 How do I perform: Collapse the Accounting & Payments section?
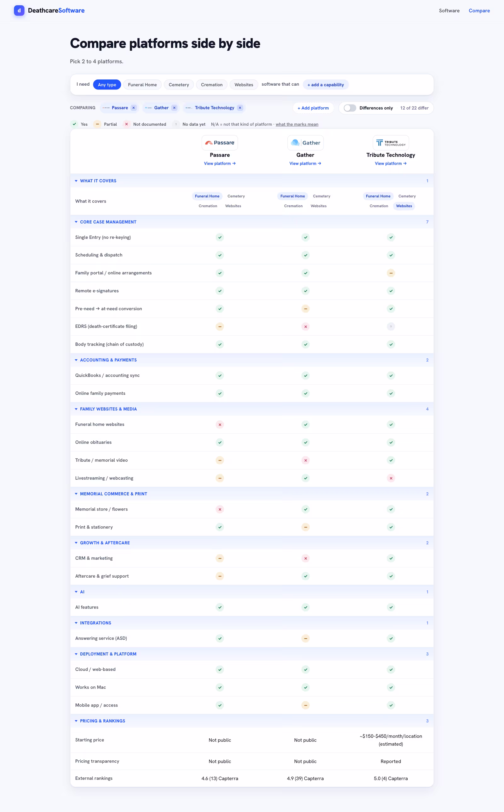(252, 360)
